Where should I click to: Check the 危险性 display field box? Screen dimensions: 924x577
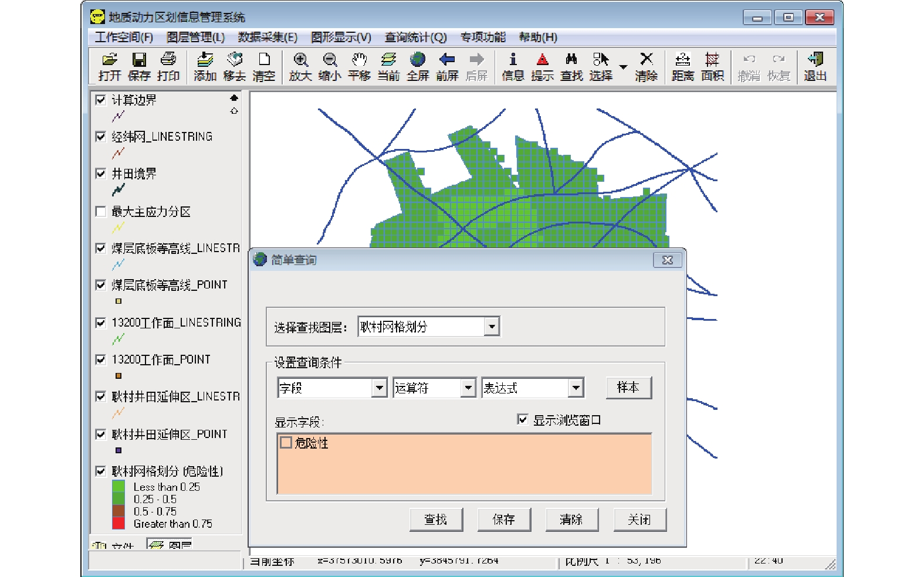[x=286, y=443]
